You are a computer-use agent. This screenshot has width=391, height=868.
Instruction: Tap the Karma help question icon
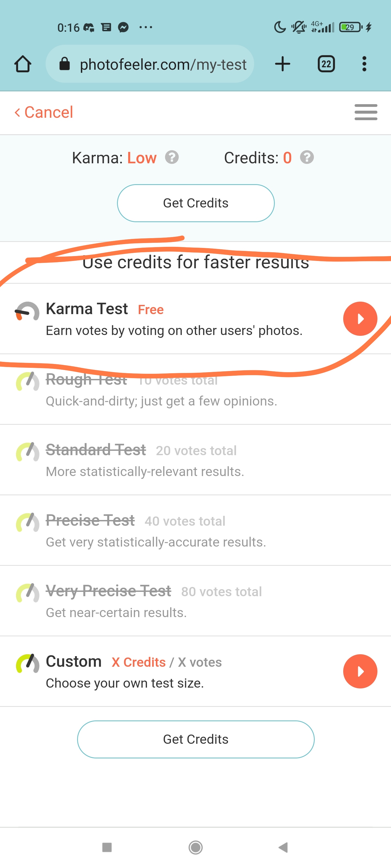[x=172, y=157]
